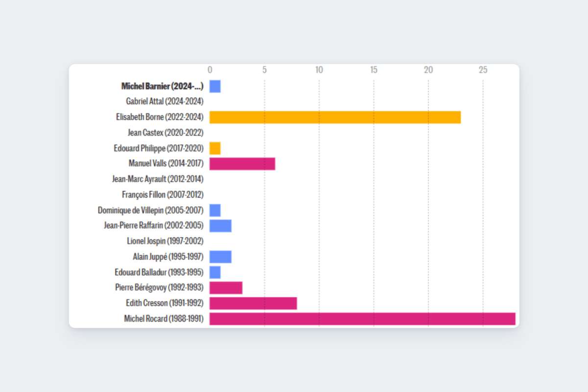Image resolution: width=588 pixels, height=392 pixels.
Task: Select the blue Edouard Balladur bar
Action: coord(215,272)
